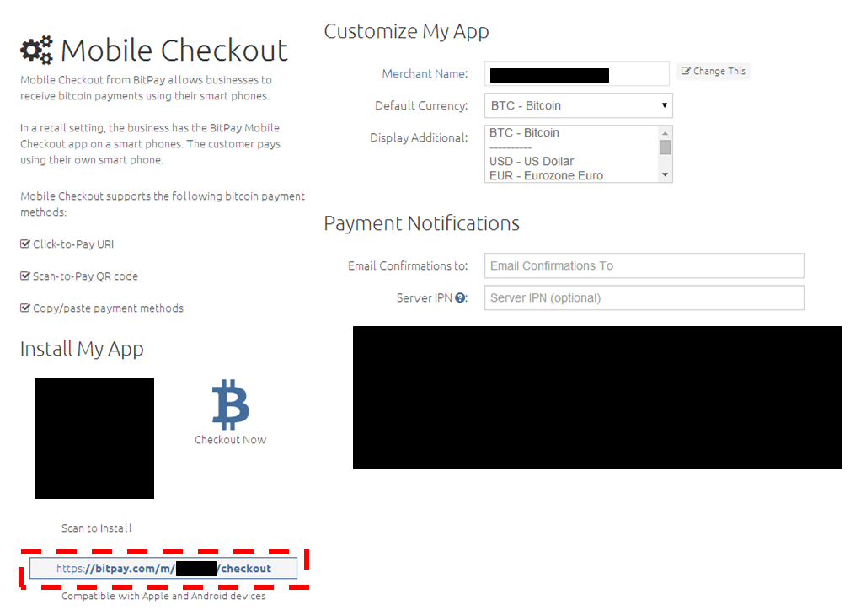The width and height of the screenshot is (850, 616).
Task: Click the Payment Notifications heading
Action: coord(422,223)
